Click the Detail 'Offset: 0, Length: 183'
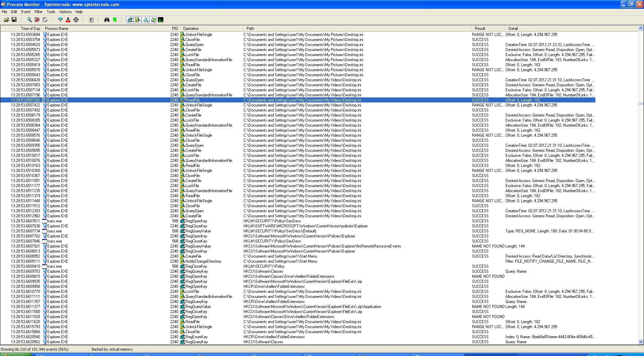Viewport: 644px width, 356px height. tap(523, 65)
